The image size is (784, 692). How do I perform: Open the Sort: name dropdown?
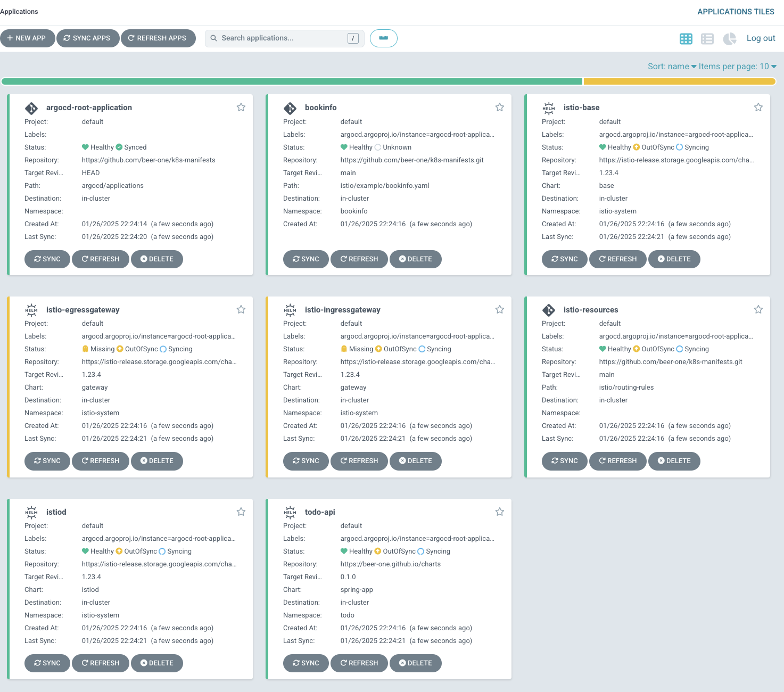point(672,67)
